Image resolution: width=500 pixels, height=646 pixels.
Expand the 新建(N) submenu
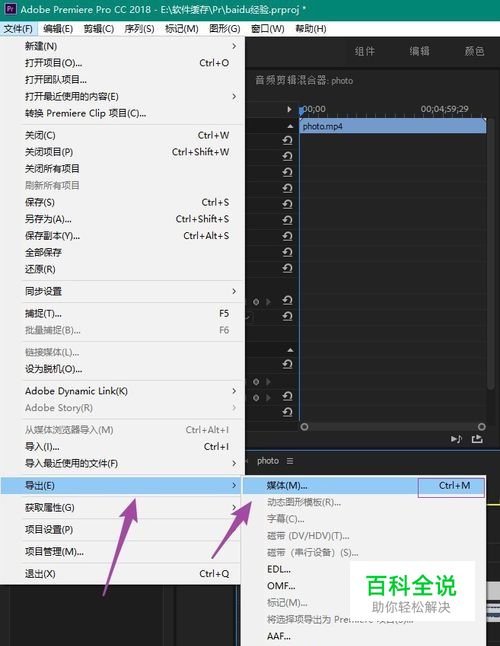pos(122,46)
